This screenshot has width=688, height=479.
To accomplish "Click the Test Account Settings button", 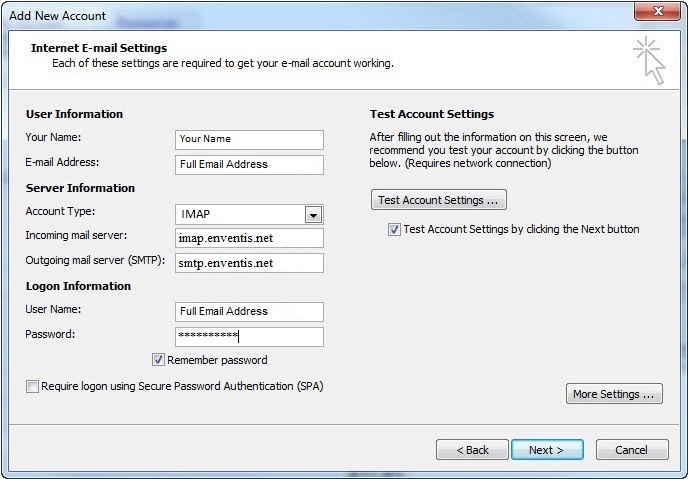I will 439,200.
